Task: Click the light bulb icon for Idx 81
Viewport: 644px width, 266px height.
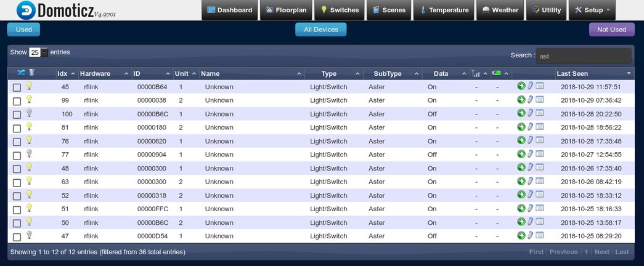Action: (29, 127)
